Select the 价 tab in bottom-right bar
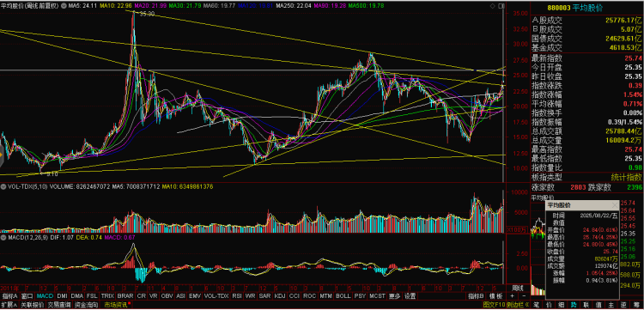The width and height of the screenshot is (644, 310). point(550,305)
